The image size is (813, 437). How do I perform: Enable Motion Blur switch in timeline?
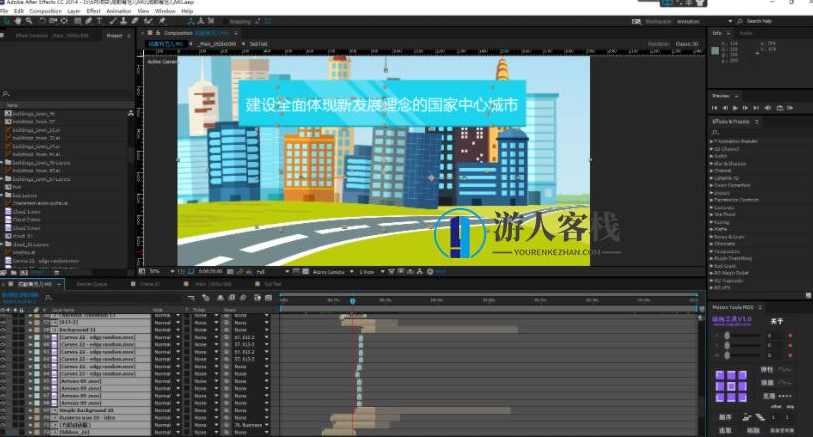tap(243, 298)
